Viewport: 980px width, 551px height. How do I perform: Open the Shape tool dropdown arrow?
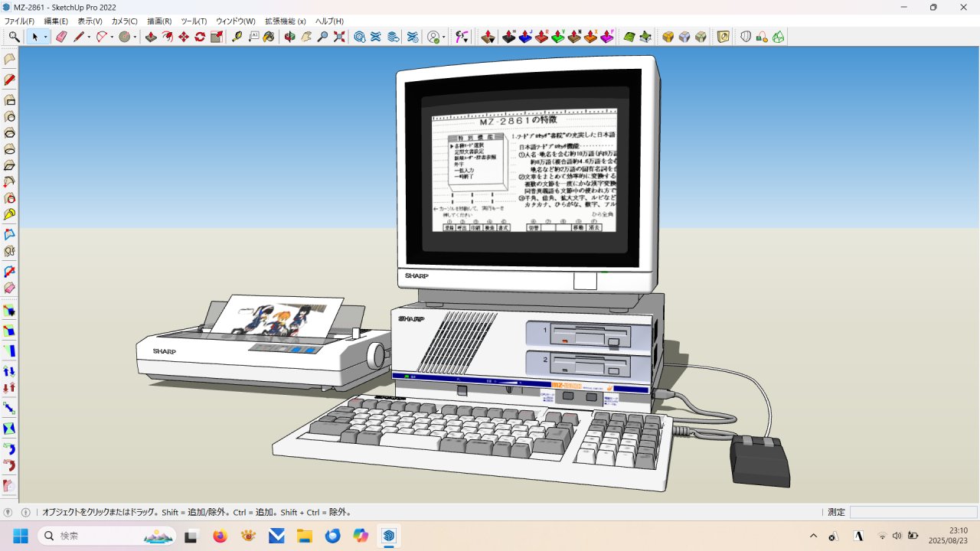click(x=134, y=37)
